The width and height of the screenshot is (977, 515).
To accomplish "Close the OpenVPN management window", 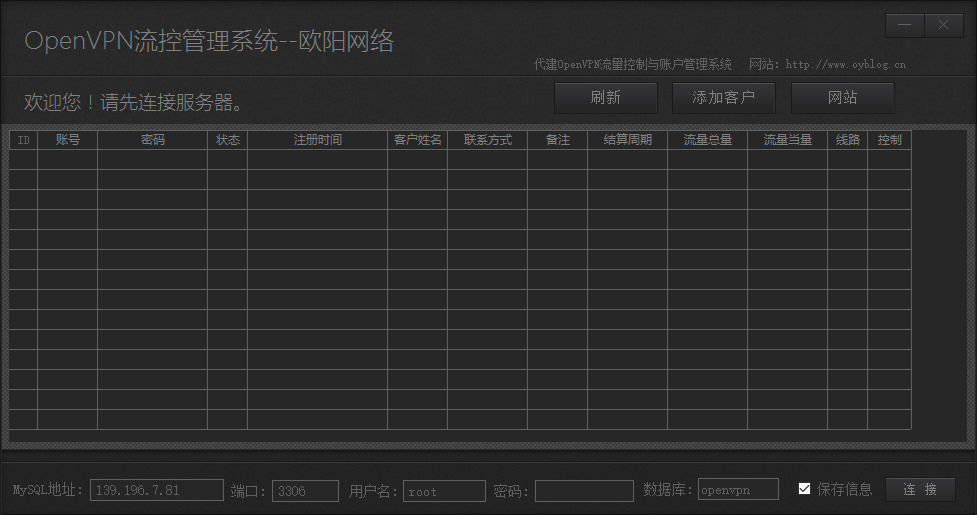I will (x=943, y=26).
